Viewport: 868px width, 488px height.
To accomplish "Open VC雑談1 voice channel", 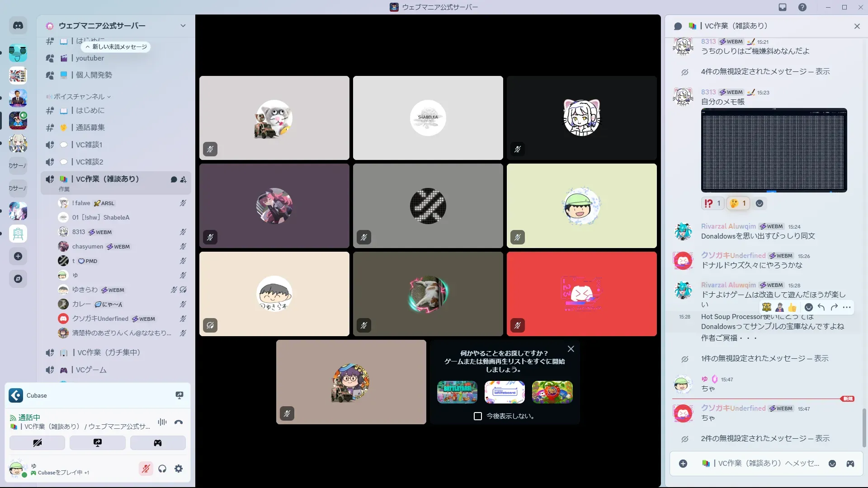I will tap(89, 145).
